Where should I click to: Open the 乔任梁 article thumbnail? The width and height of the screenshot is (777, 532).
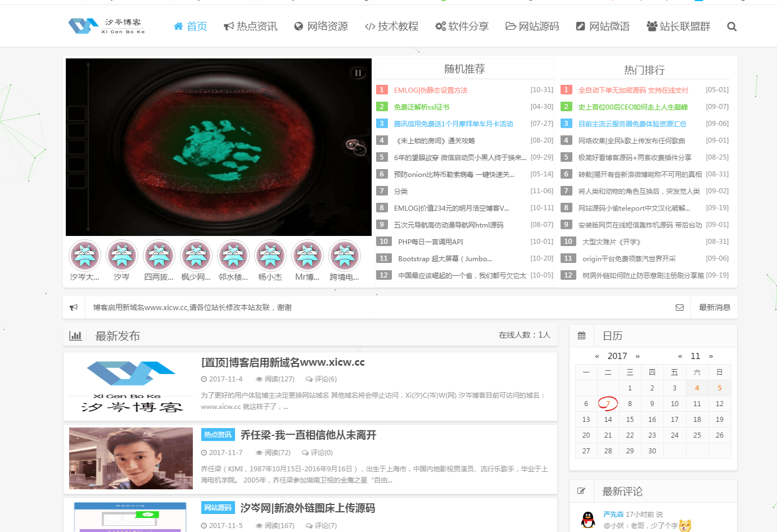[x=131, y=458]
